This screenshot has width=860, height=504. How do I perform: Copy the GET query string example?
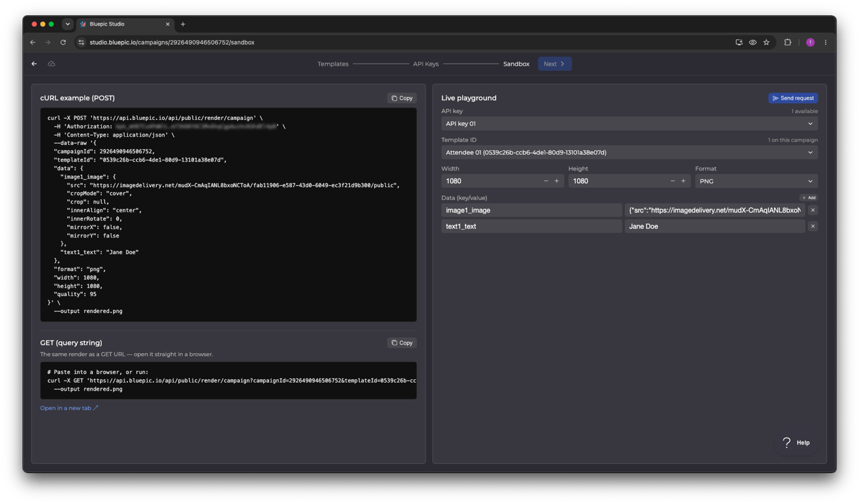402,343
